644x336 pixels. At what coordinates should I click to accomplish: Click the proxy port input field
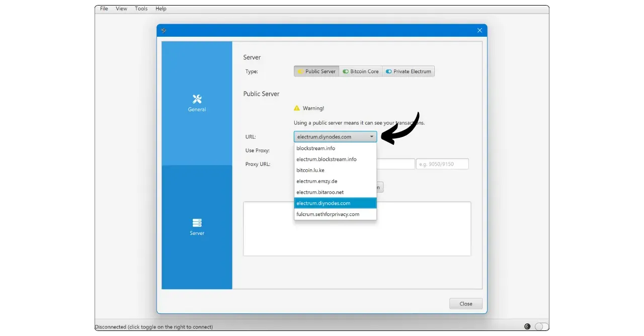(442, 164)
